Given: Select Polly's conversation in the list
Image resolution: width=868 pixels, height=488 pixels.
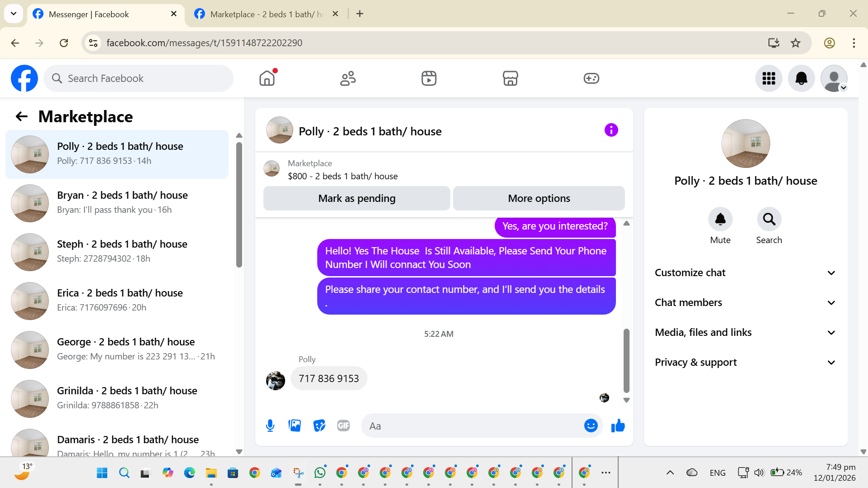Looking at the screenshot, I should pyautogui.click(x=117, y=154).
